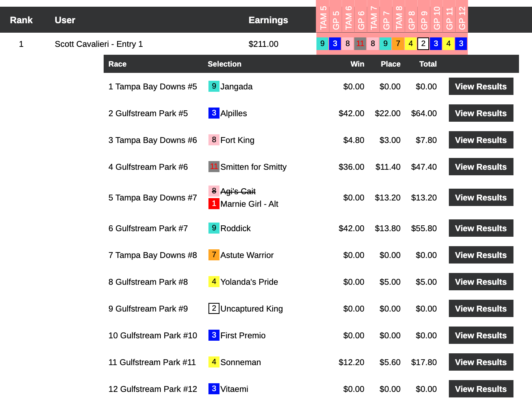Click the gray 11 badge beside Smitten for Smitty

pyautogui.click(x=214, y=167)
